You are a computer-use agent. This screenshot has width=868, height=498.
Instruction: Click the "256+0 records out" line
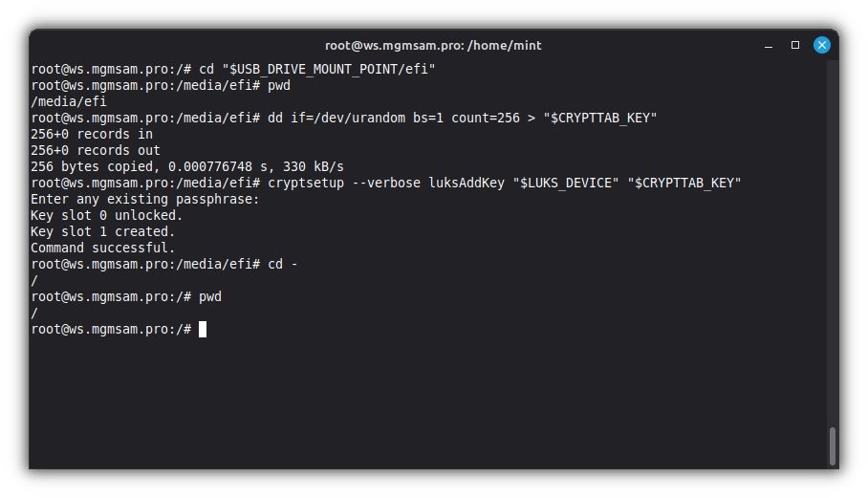95,150
